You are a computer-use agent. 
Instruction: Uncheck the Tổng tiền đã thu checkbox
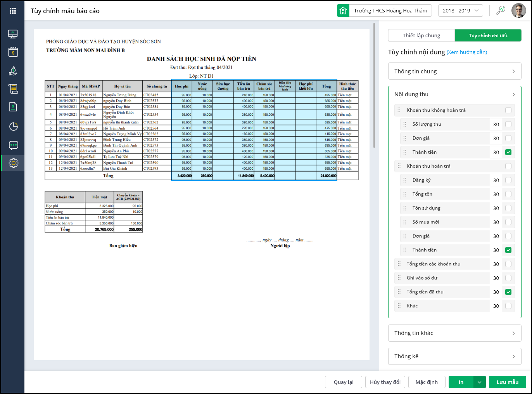click(508, 292)
